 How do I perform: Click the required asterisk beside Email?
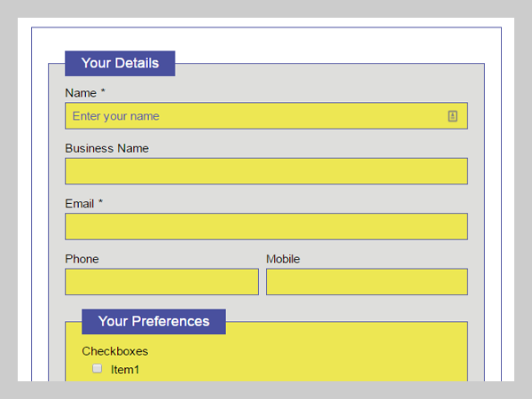coord(100,203)
